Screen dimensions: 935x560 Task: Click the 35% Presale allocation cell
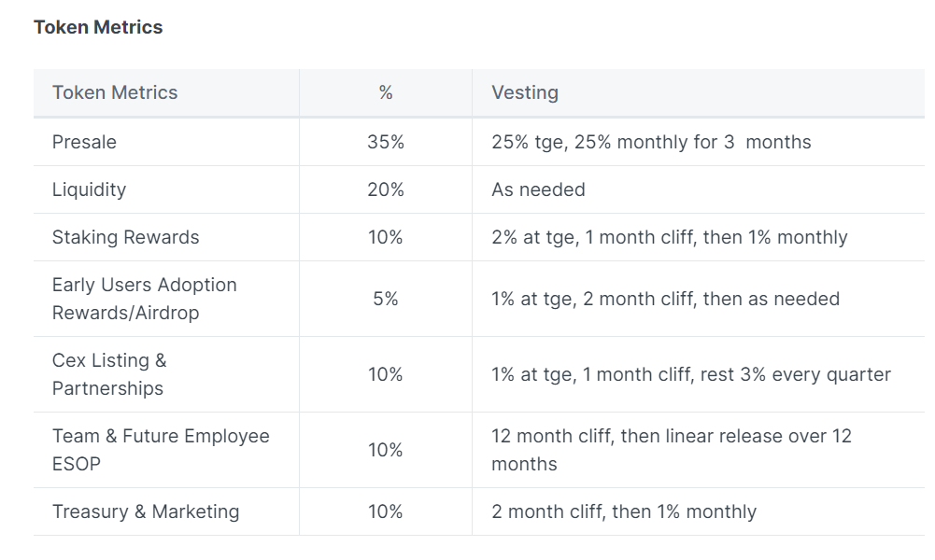(386, 142)
